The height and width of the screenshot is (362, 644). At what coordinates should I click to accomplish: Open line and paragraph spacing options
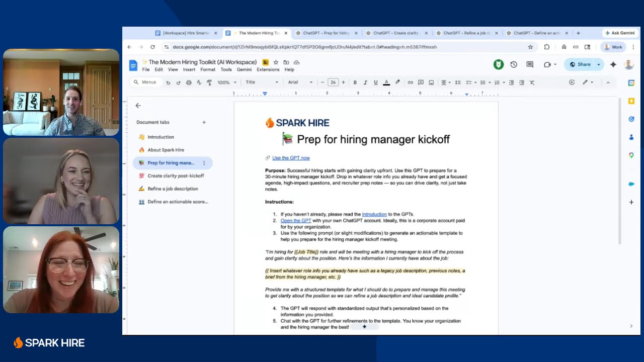point(458,82)
